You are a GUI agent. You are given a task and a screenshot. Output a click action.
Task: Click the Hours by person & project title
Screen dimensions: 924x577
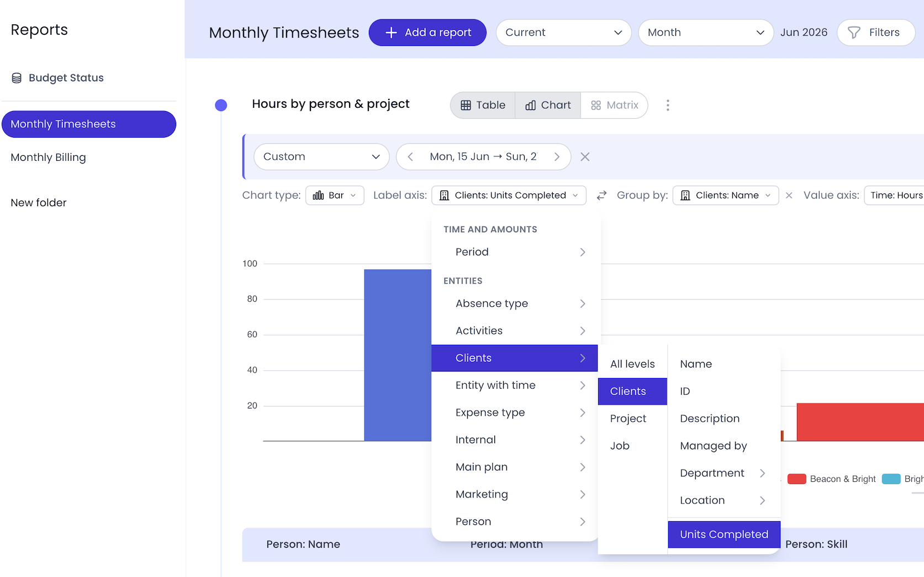click(x=331, y=104)
